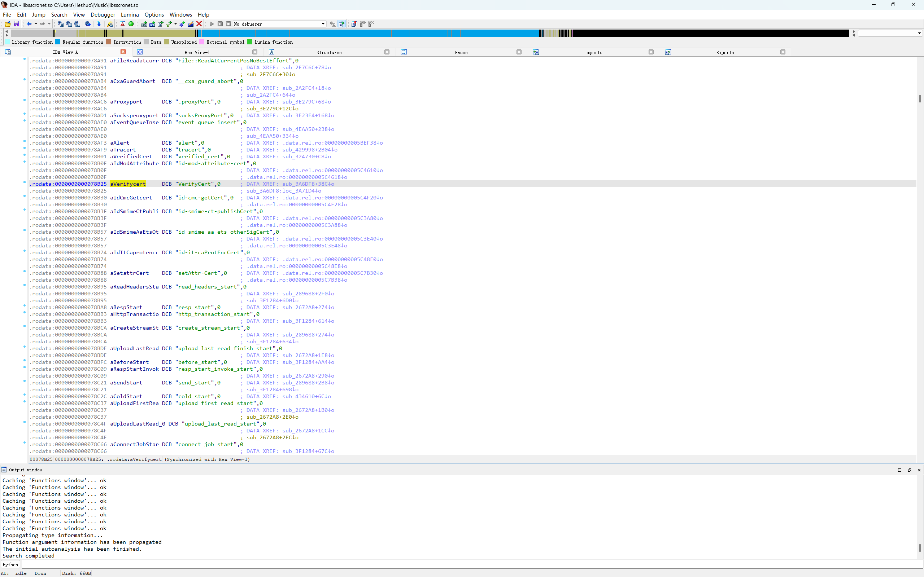924x577 pixels.
Task: Switch to the Hex View-1 tab
Action: tap(197, 52)
